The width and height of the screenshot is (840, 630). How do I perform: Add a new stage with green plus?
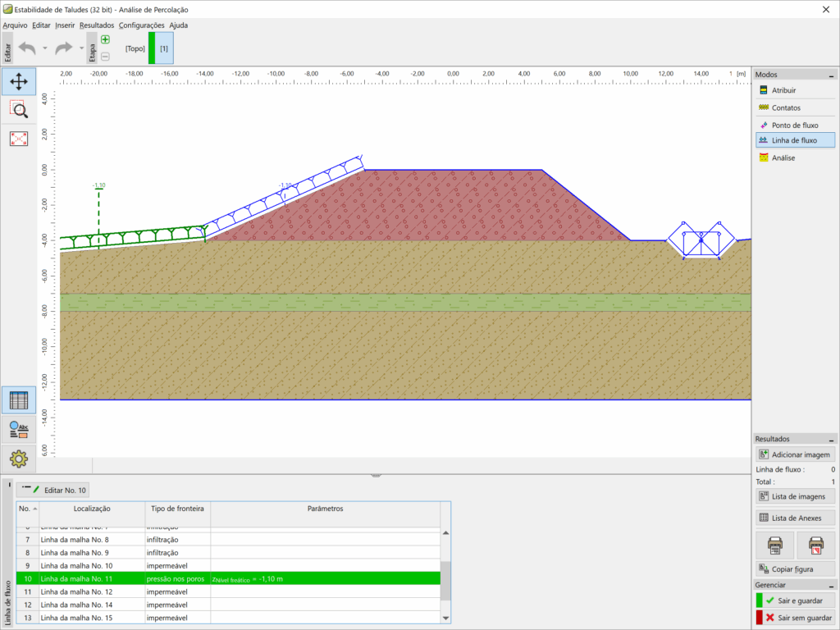click(x=106, y=39)
